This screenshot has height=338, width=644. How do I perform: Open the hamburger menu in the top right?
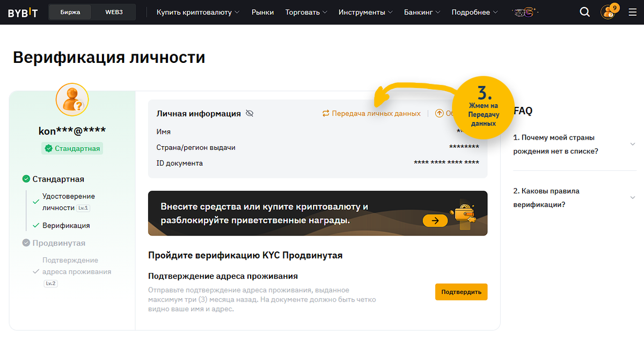click(633, 11)
